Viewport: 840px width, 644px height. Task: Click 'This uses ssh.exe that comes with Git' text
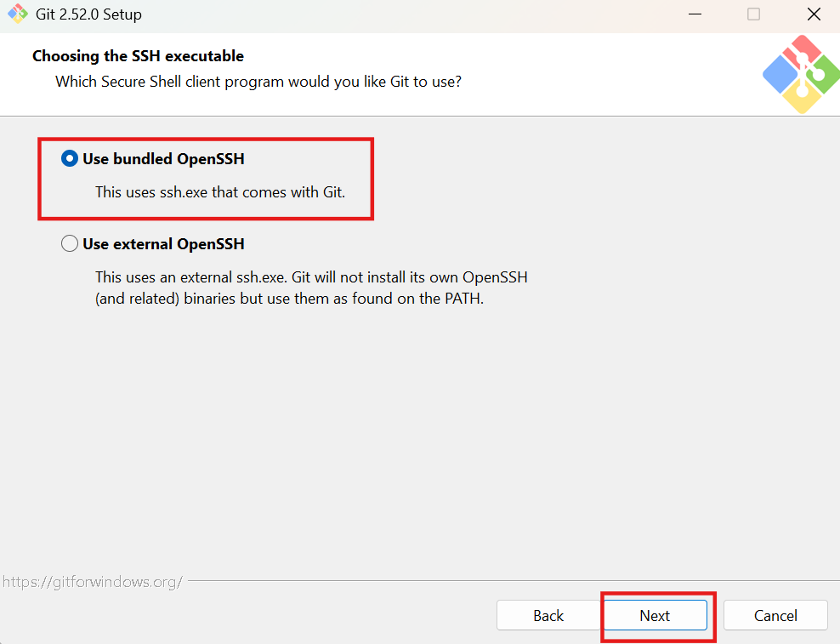220,192
